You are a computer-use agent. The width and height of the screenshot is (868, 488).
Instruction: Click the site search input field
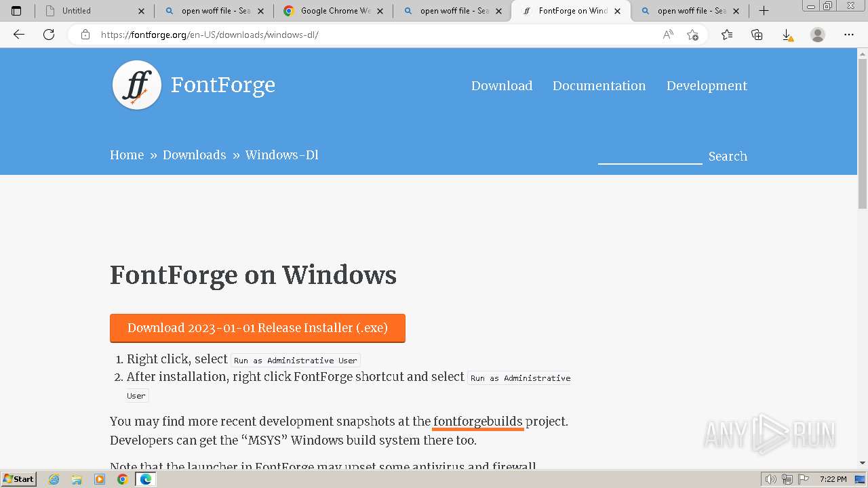pos(650,156)
